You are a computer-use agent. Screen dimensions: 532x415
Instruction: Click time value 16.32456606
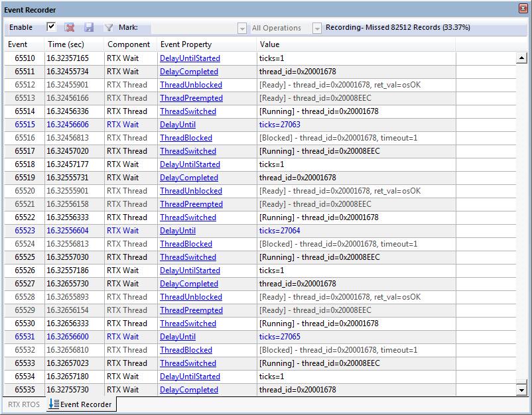pyautogui.click(x=68, y=125)
